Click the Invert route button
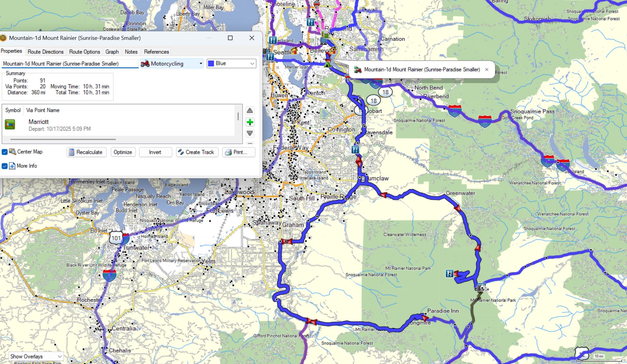 coord(155,152)
